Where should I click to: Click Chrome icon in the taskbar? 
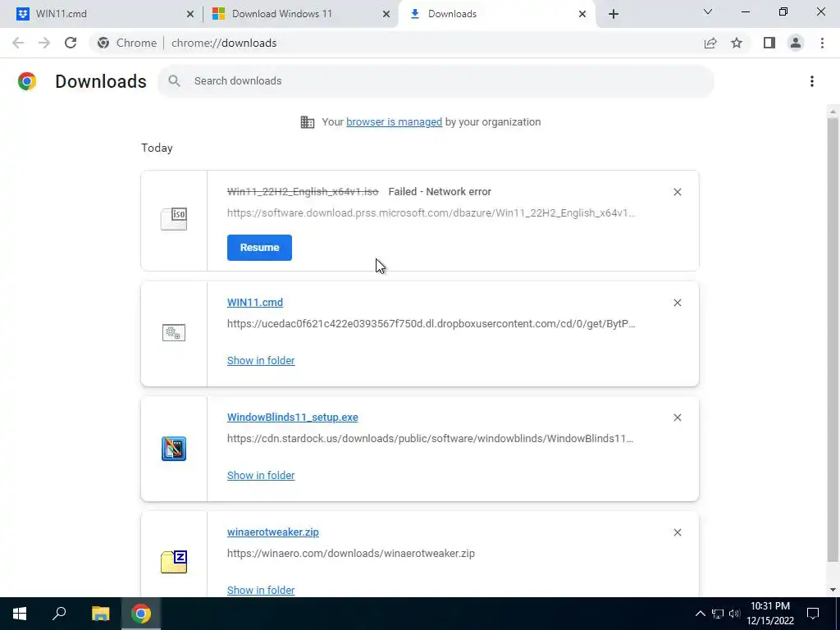(141, 614)
